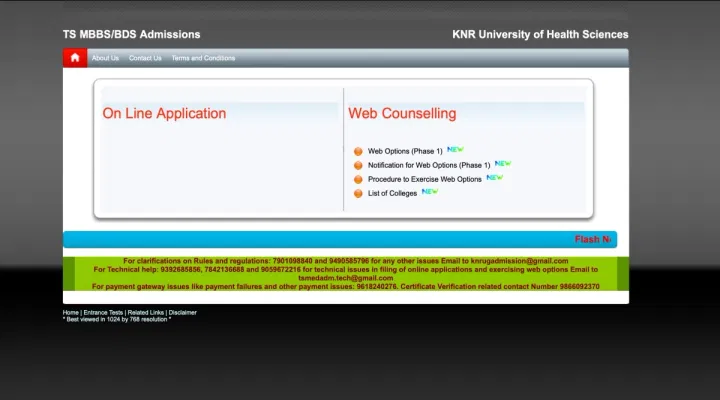Select Terms and Conditions in navbar
This screenshot has height=400, width=720.
(x=203, y=58)
